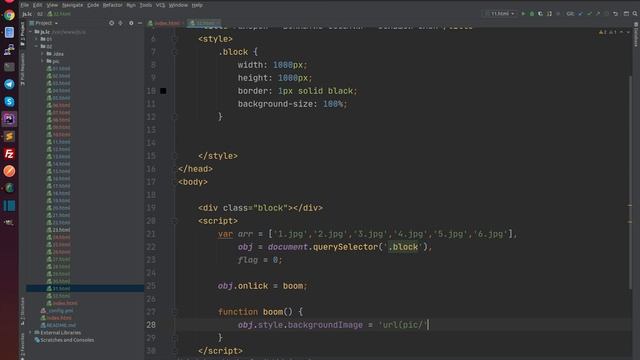This screenshot has height=360, width=640.
Task: Click the 11.html breadcrumb in navigation bar
Action: [59, 14]
